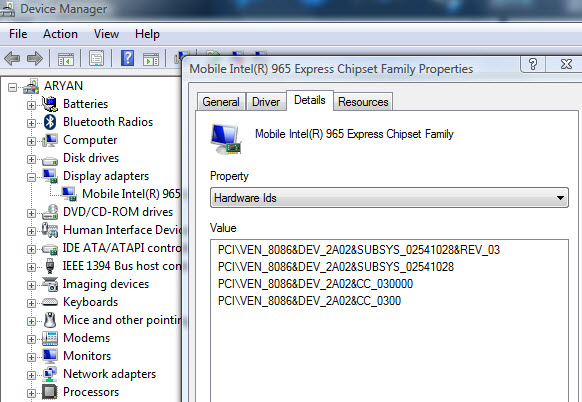This screenshot has height=402, width=582.
Task: Open the Help menu
Action: coord(147,34)
